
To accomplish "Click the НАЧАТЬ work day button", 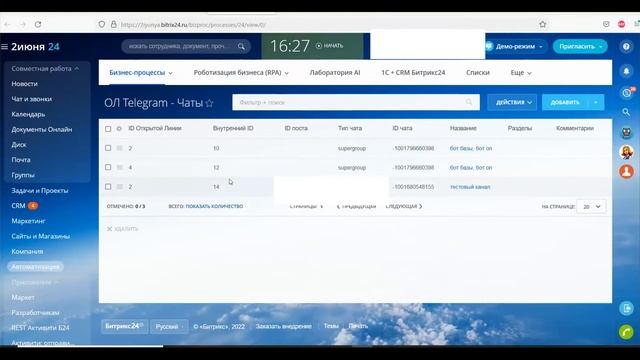I will pos(330,46).
